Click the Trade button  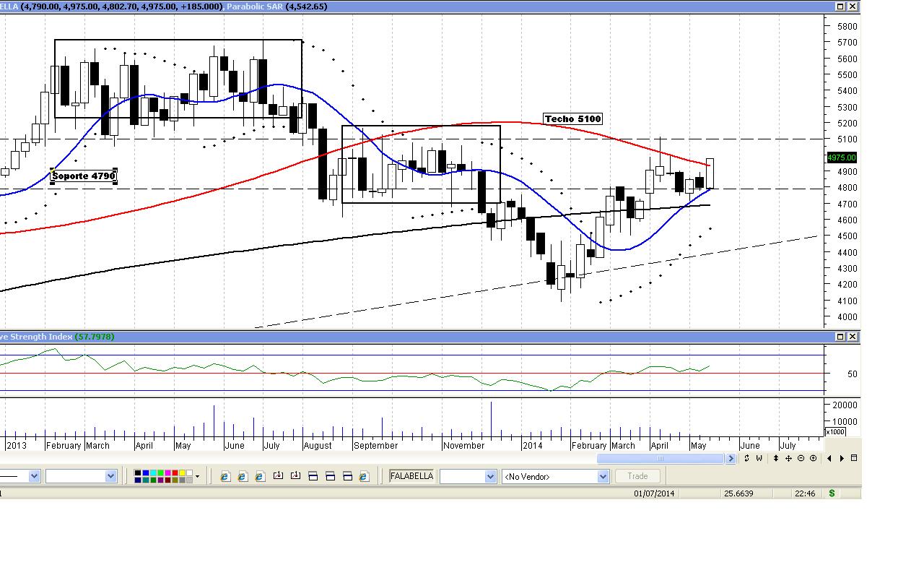637,476
